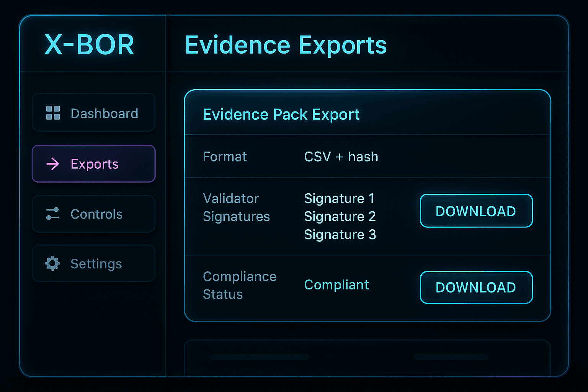Screen dimensions: 588x392
Task: Click the Compliant status label
Action: (336, 284)
